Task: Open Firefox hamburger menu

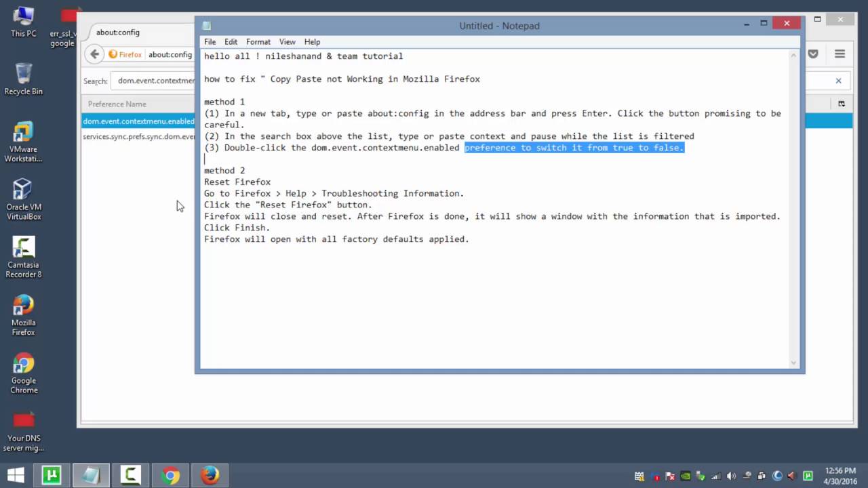Action: pos(840,54)
